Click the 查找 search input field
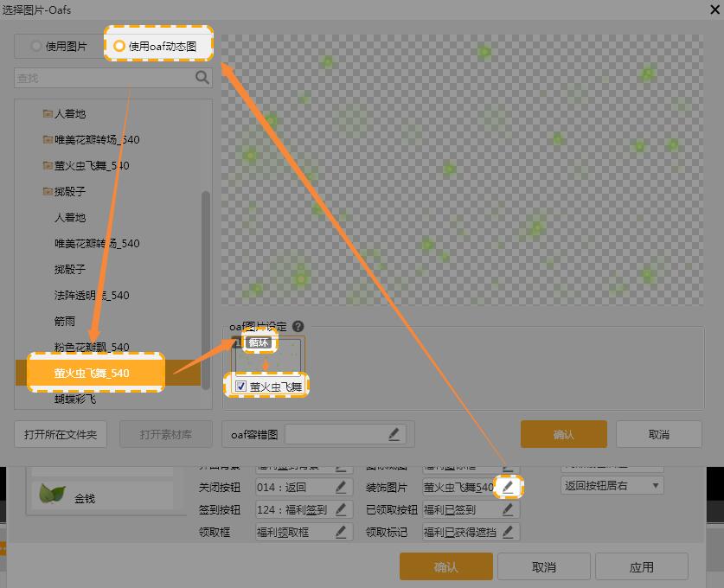The width and height of the screenshot is (724, 588). 104,78
